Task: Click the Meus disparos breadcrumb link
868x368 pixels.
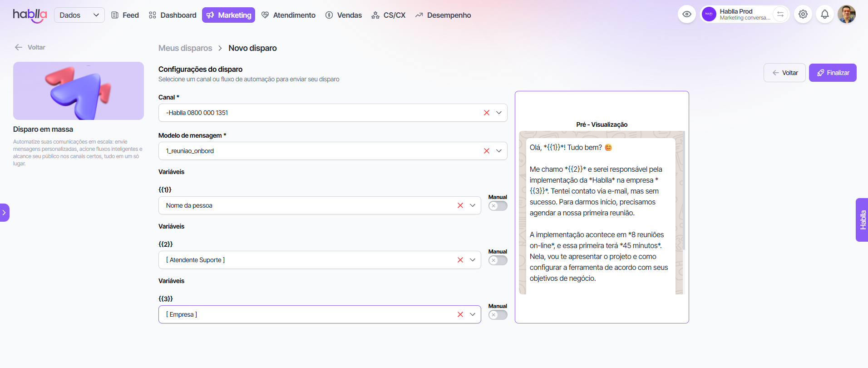Action: 185,48
